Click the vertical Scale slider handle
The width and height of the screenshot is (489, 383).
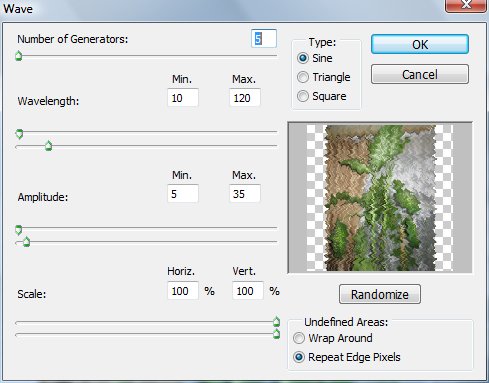pyautogui.click(x=276, y=334)
